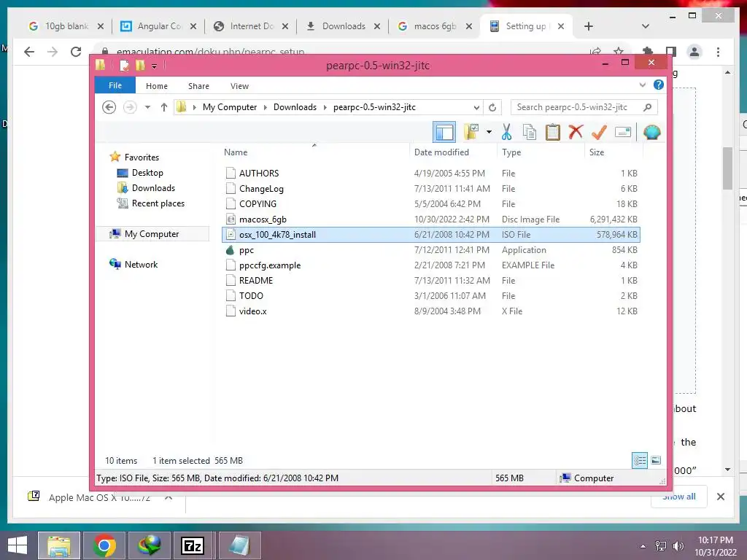Sort by Name column header

coord(236,152)
